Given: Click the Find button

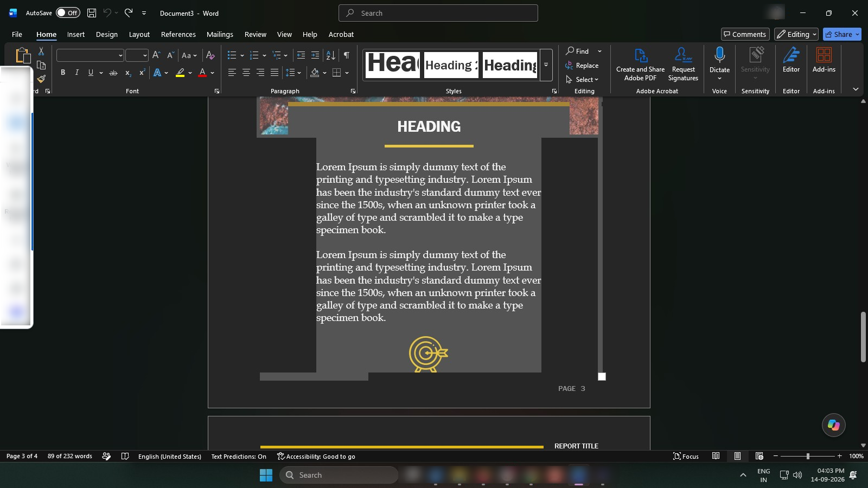Looking at the screenshot, I should coord(578,51).
